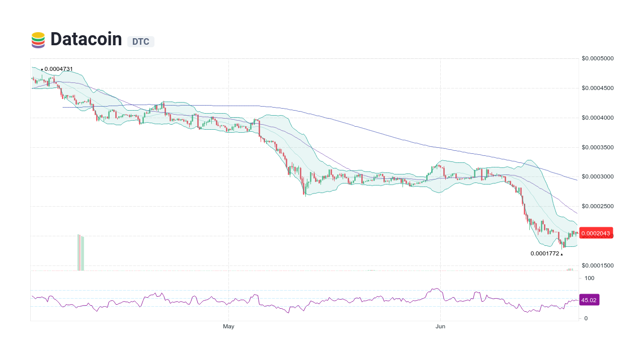The height and width of the screenshot is (362, 644).
Task: Select the upward triangle next to the low label
Action: pos(561,254)
